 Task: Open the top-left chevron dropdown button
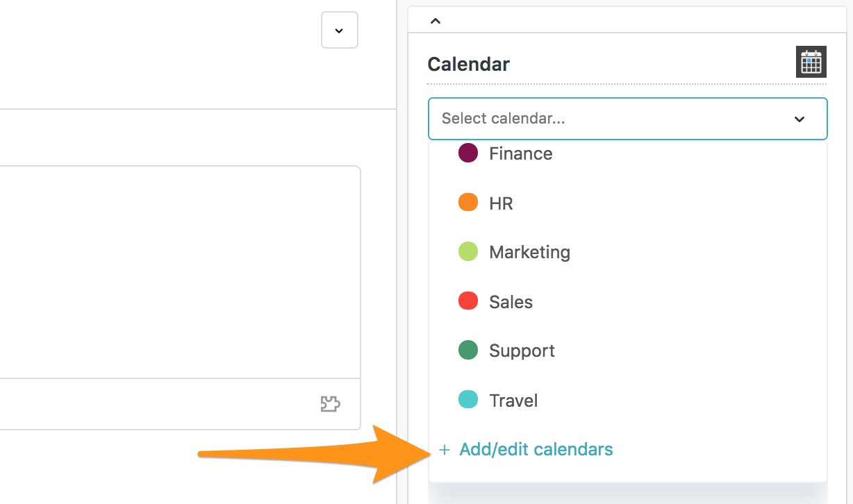(340, 30)
